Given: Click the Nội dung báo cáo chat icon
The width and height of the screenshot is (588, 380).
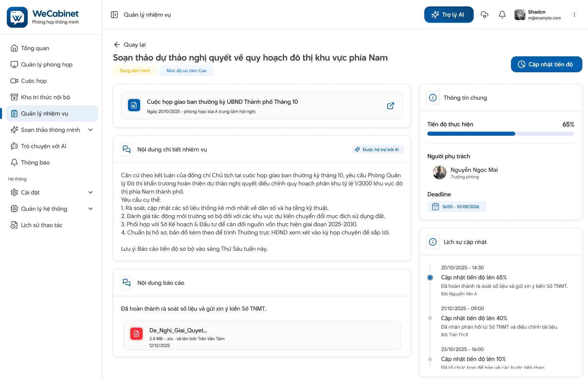Looking at the screenshot, I should (x=127, y=283).
